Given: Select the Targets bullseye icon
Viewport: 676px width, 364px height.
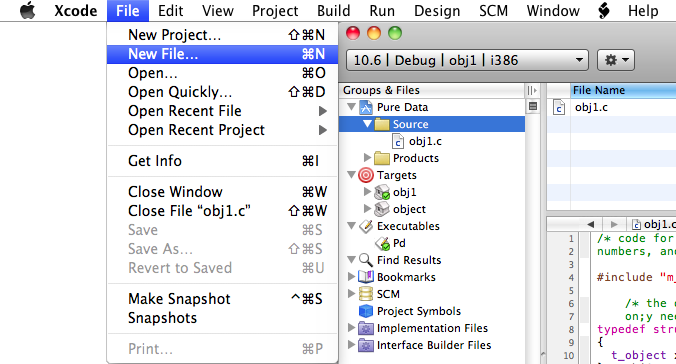Looking at the screenshot, I should click(x=366, y=175).
